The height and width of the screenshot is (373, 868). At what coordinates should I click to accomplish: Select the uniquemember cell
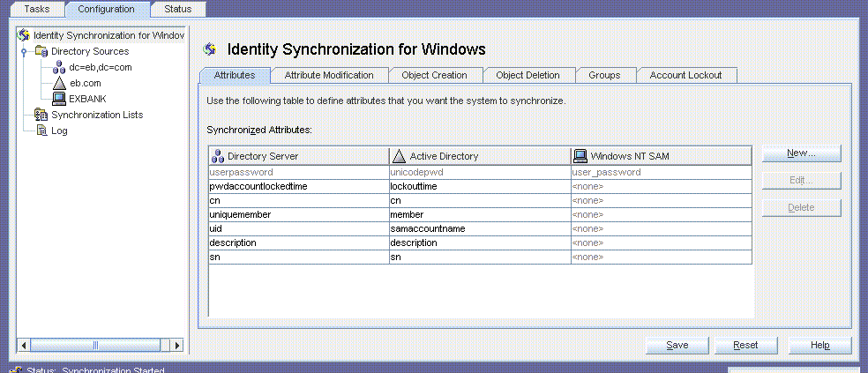(x=299, y=215)
